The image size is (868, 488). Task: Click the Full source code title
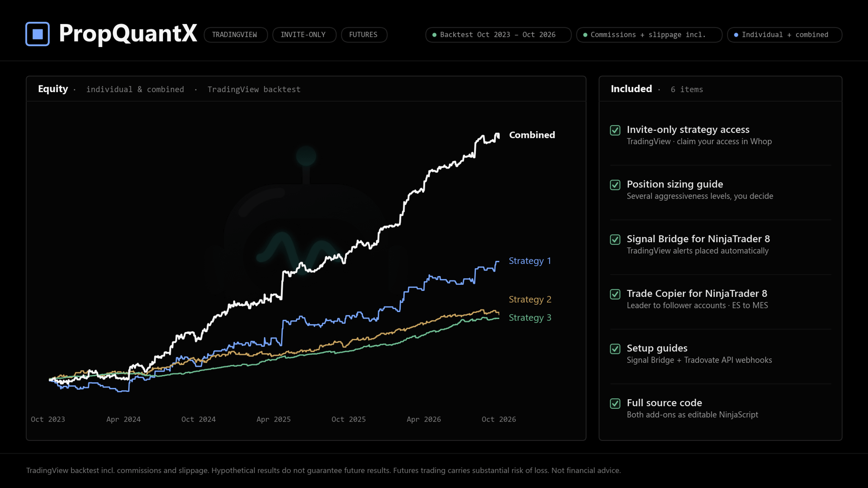click(x=664, y=403)
